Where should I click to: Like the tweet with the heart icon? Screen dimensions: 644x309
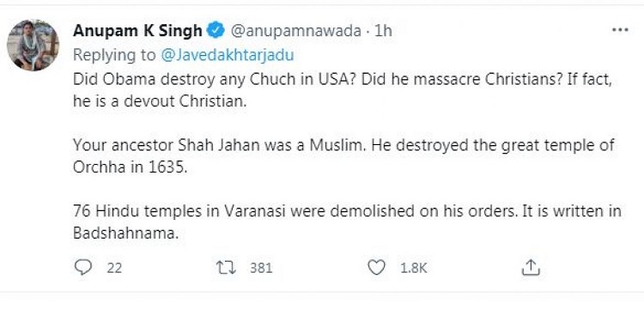(x=376, y=268)
